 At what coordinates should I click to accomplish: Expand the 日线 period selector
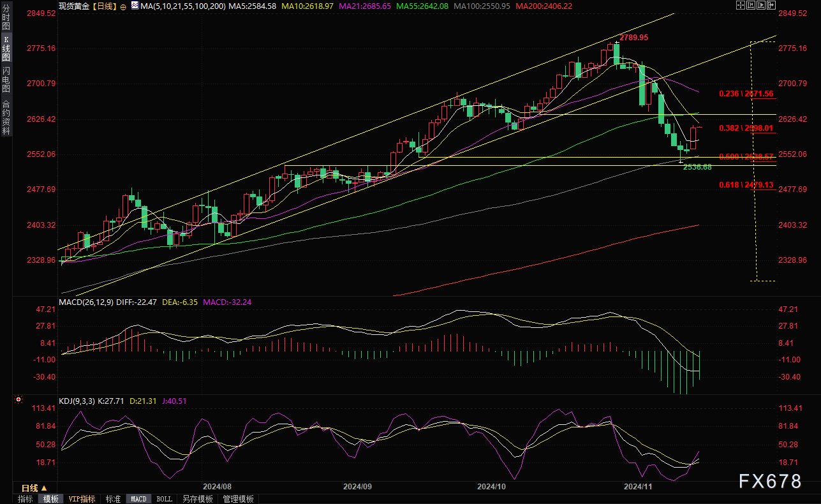34,488
